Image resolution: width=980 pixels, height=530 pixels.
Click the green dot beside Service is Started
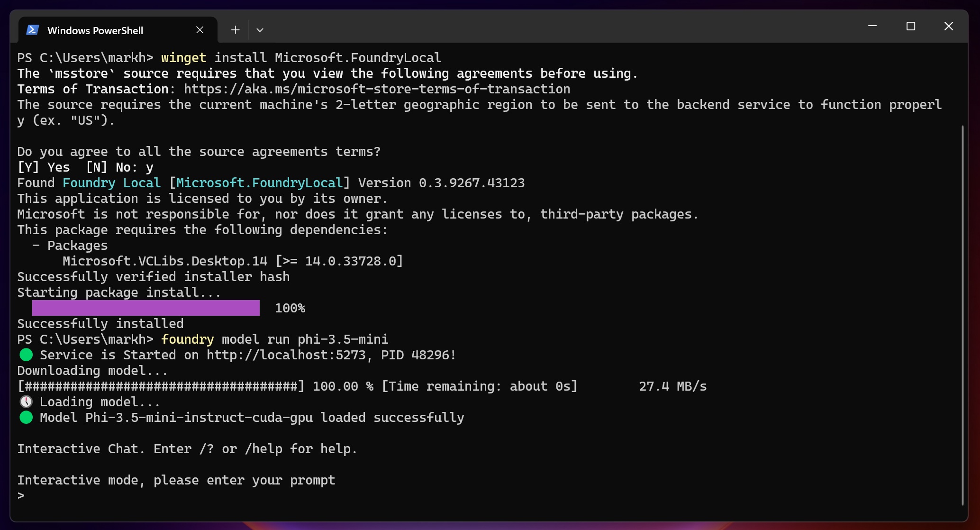click(x=26, y=355)
